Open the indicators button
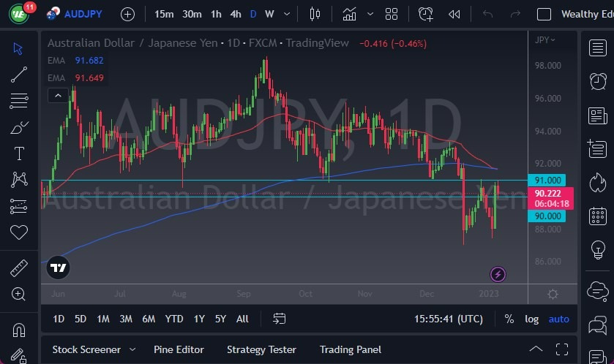The width and height of the screenshot is (614, 364). (349, 15)
